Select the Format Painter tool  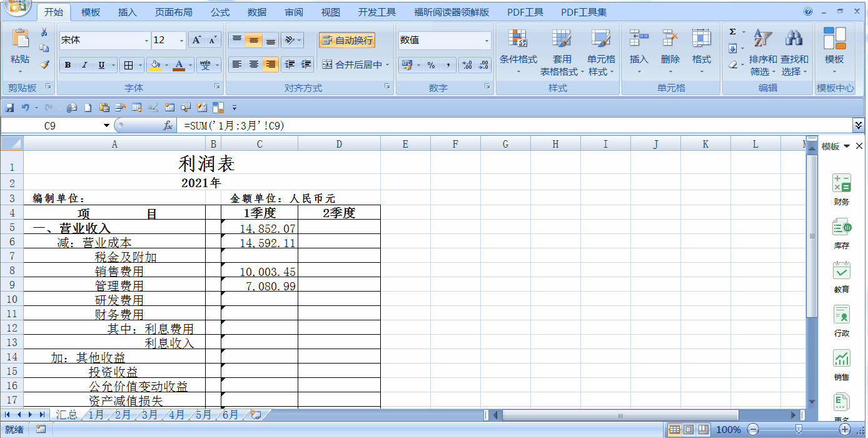45,65
